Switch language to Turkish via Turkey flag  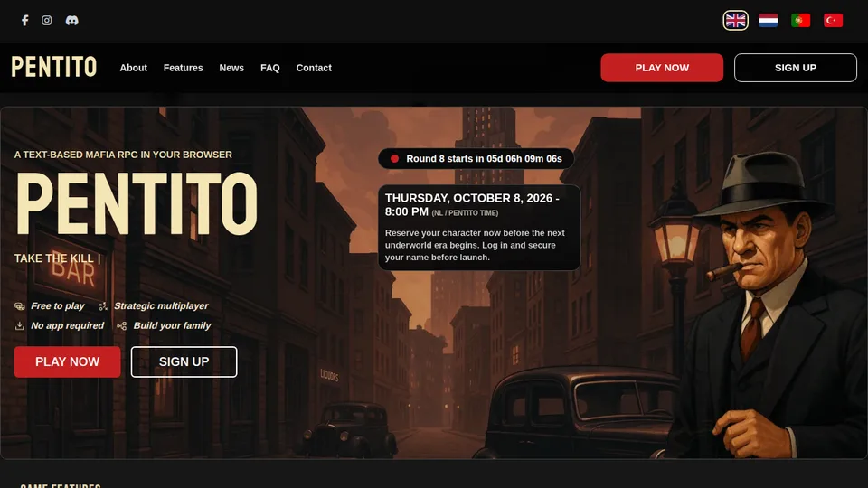click(833, 21)
